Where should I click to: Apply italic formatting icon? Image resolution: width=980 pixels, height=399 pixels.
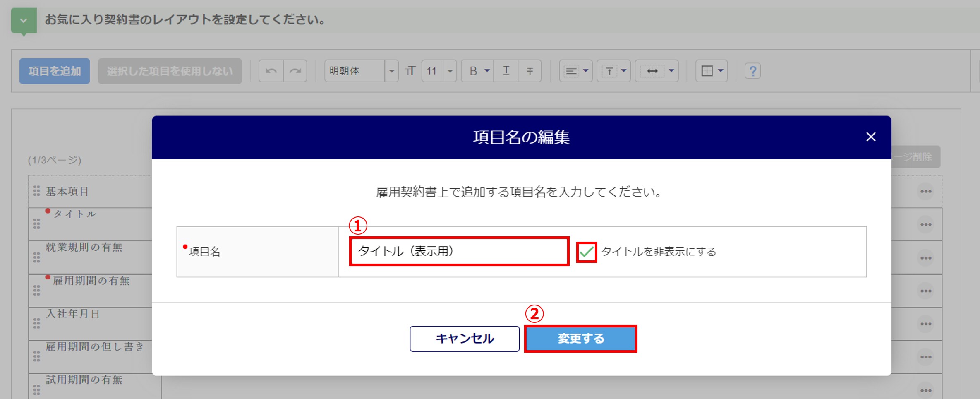click(x=506, y=71)
